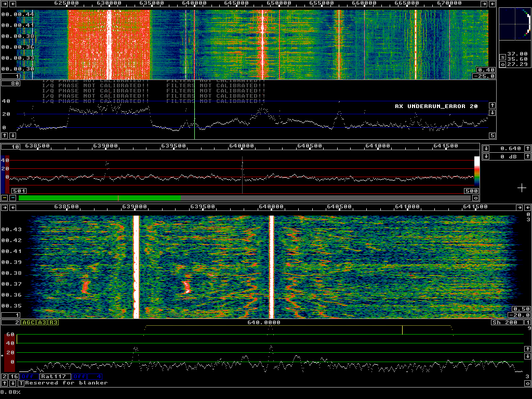Screen dimensions: 532x399
Task: Toggle the R3 AGC release button
Action: point(54,322)
